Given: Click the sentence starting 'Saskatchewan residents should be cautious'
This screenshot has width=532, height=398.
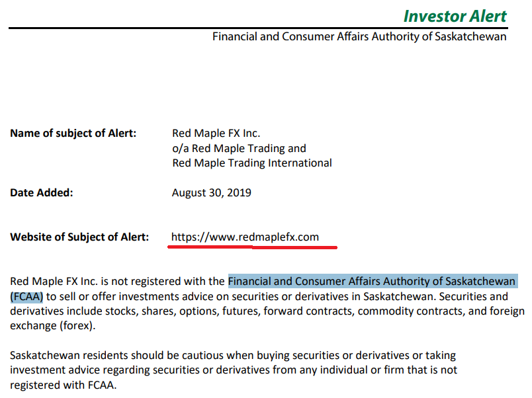Looking at the screenshot, I should pos(232,356).
